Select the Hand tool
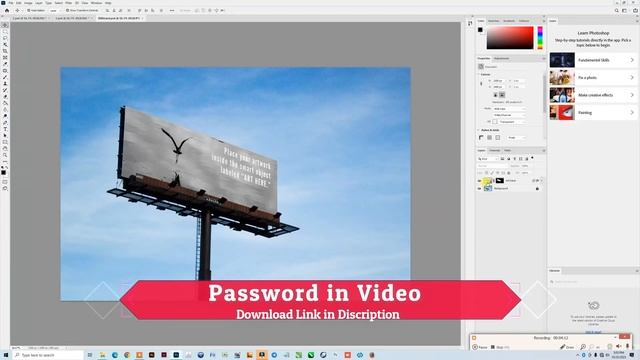This screenshot has height=360, width=640. (x=5, y=149)
